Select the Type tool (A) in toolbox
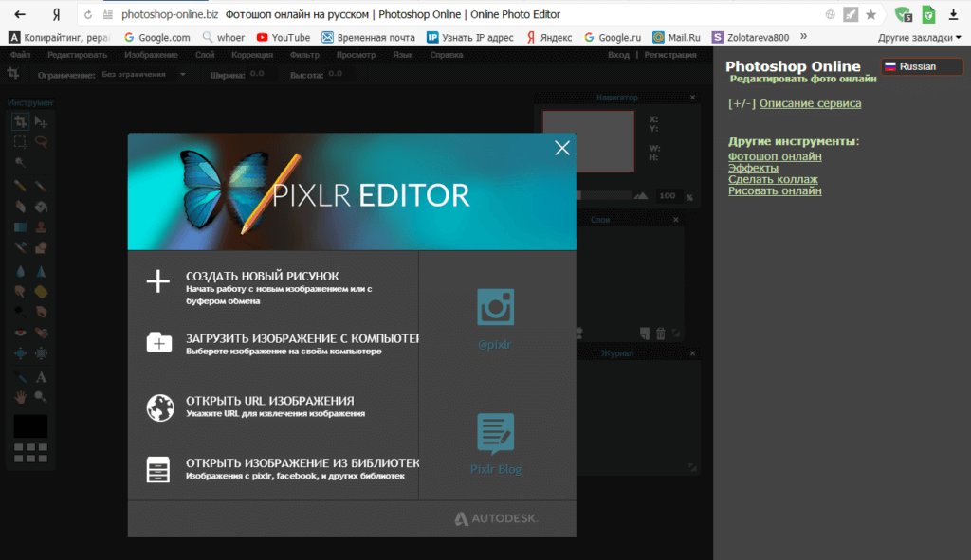Viewport: 971px width, 560px height. [x=41, y=377]
